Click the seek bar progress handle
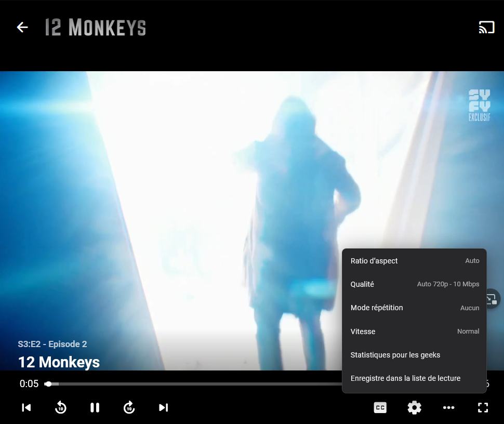 click(48, 384)
